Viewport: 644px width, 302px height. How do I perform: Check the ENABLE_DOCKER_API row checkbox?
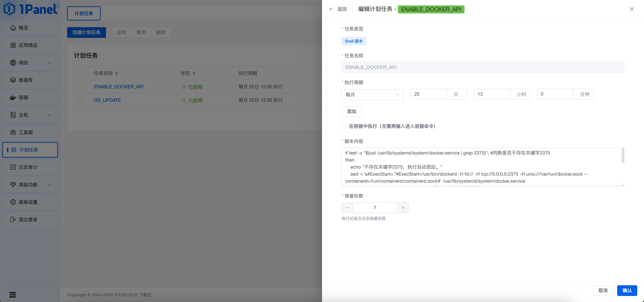pyautogui.click(x=80, y=87)
